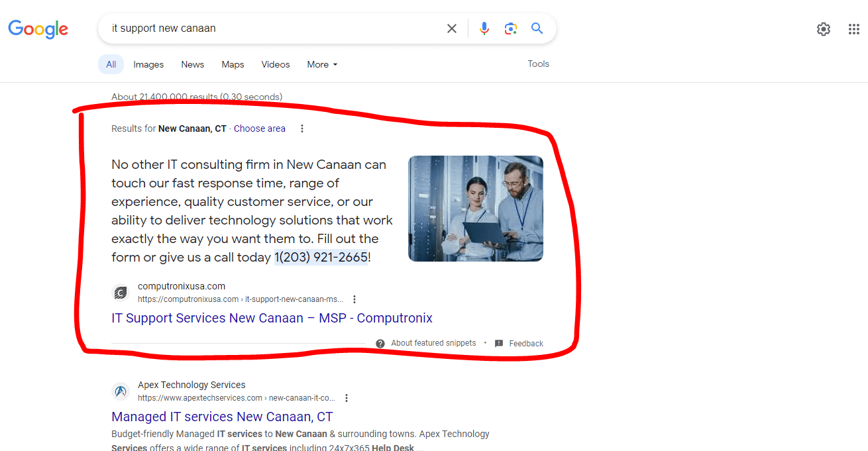Open the computronixusa.com result options menu

coord(354,299)
